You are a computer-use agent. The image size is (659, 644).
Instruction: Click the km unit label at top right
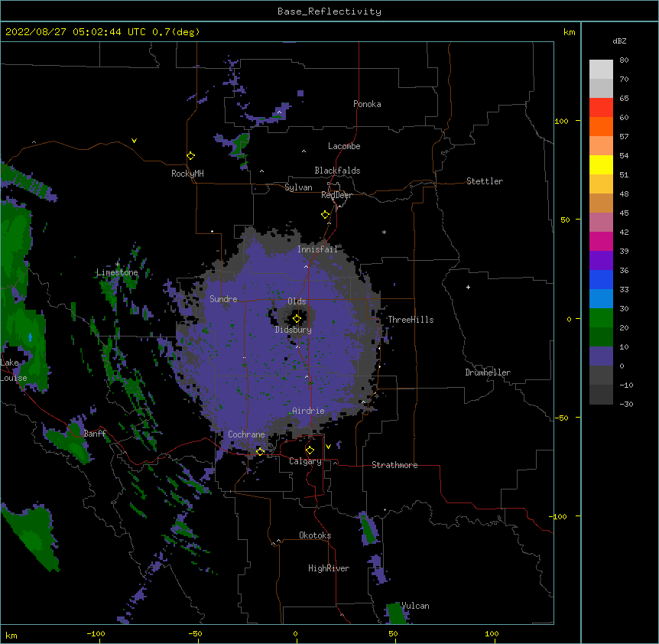[x=569, y=32]
